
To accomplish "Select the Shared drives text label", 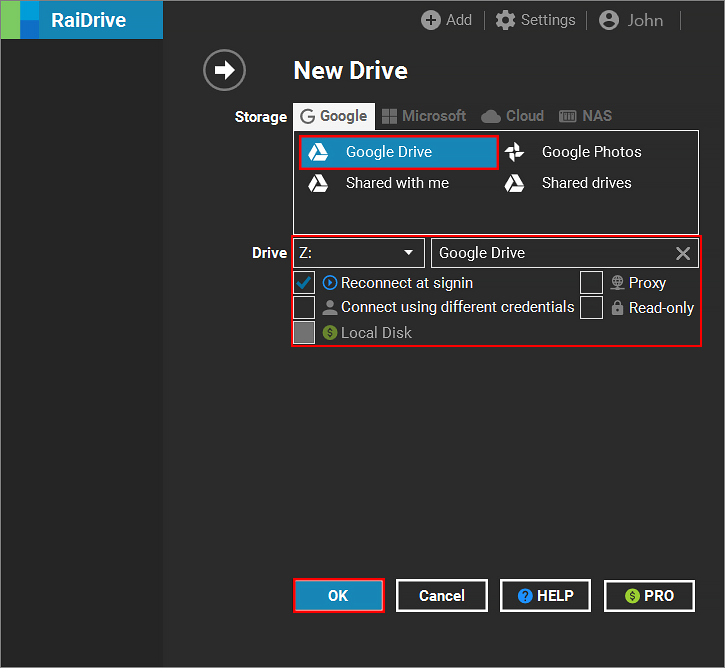I will pos(586,183).
